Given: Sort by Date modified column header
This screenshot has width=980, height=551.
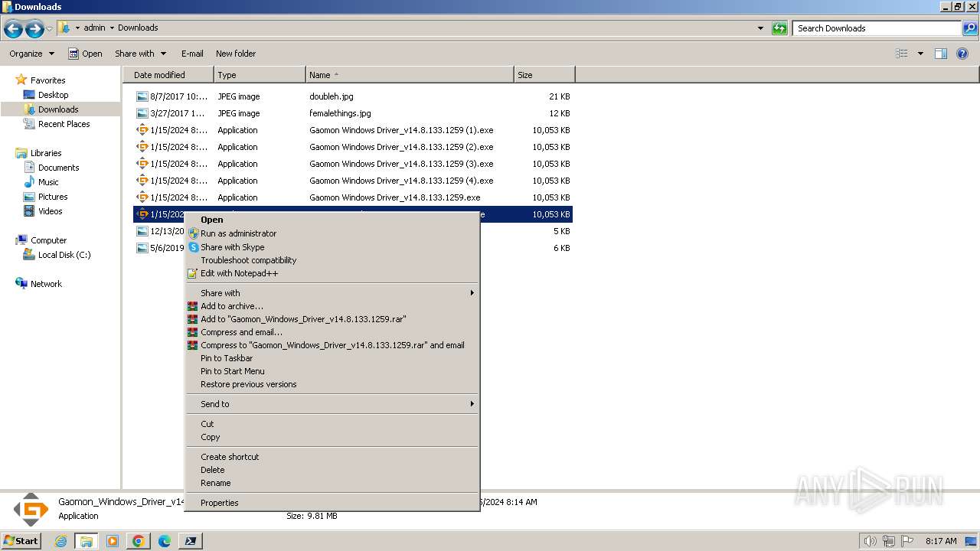Looking at the screenshot, I should coord(168,75).
